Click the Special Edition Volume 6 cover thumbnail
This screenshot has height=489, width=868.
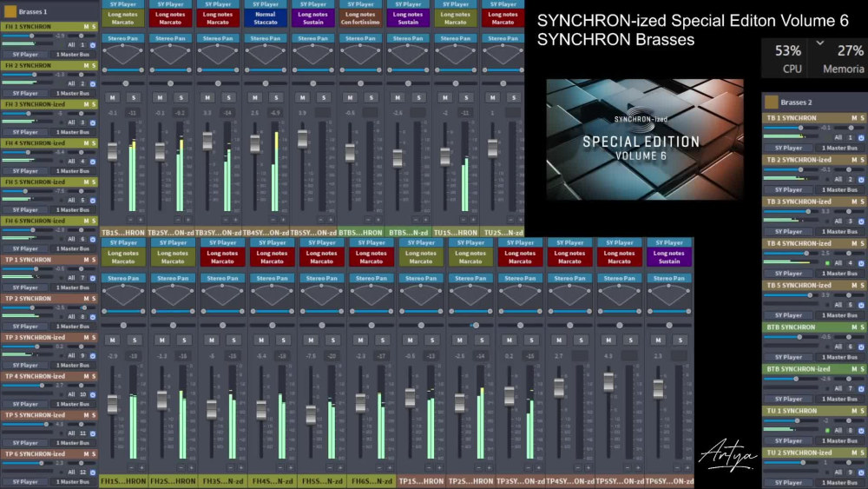click(645, 139)
